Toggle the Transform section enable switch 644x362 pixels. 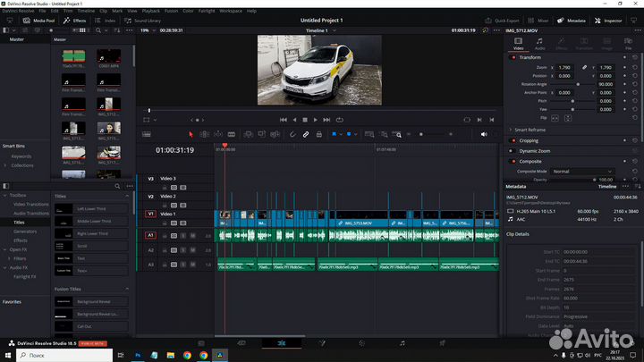click(511, 57)
